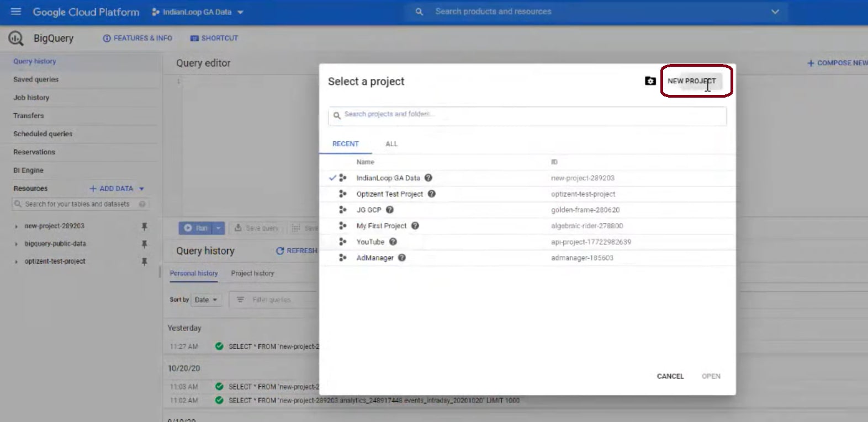Click project icon beside JG GCP row
Viewport: 868px width, 422px height.
(x=343, y=210)
